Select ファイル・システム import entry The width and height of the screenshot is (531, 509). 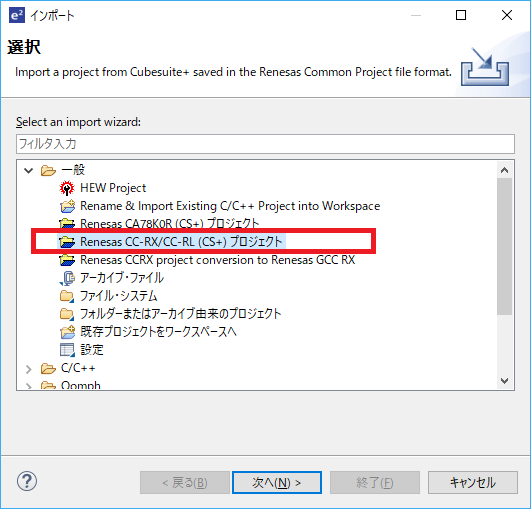pyautogui.click(x=119, y=296)
